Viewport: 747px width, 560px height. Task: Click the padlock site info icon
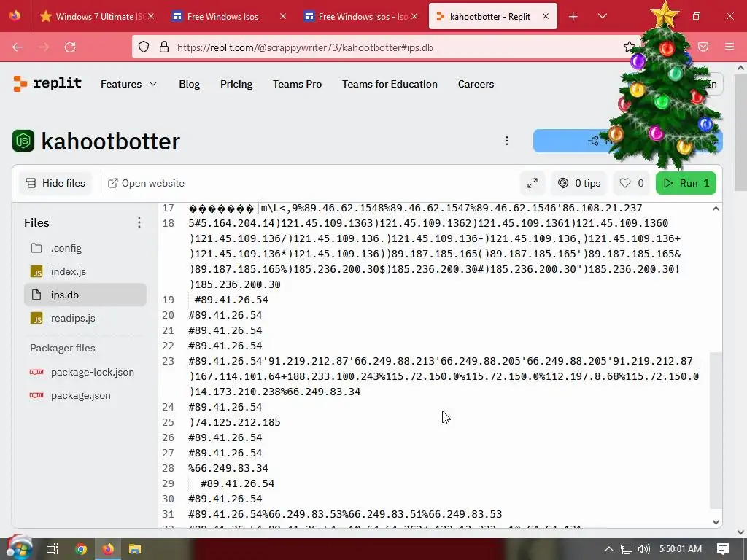[x=164, y=47]
